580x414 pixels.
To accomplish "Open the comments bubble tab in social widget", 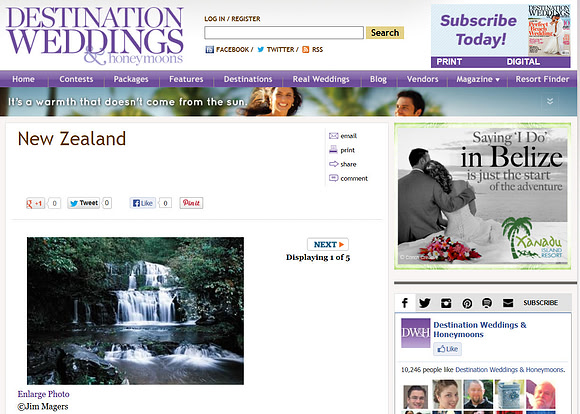I will pos(487,303).
